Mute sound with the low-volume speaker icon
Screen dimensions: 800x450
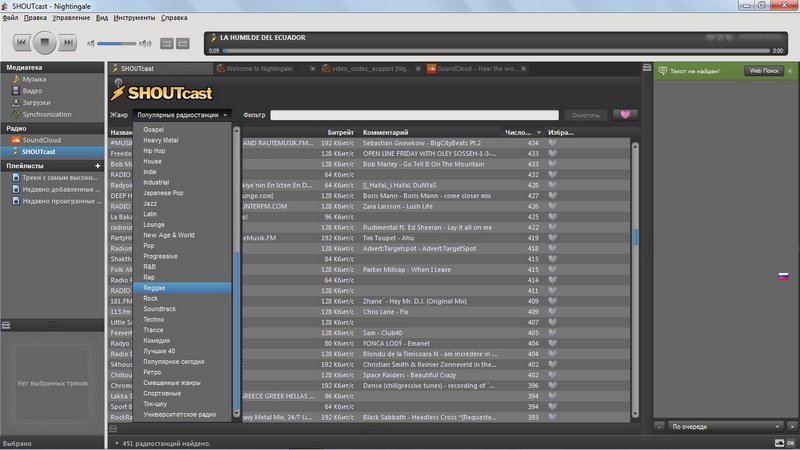pos(91,43)
